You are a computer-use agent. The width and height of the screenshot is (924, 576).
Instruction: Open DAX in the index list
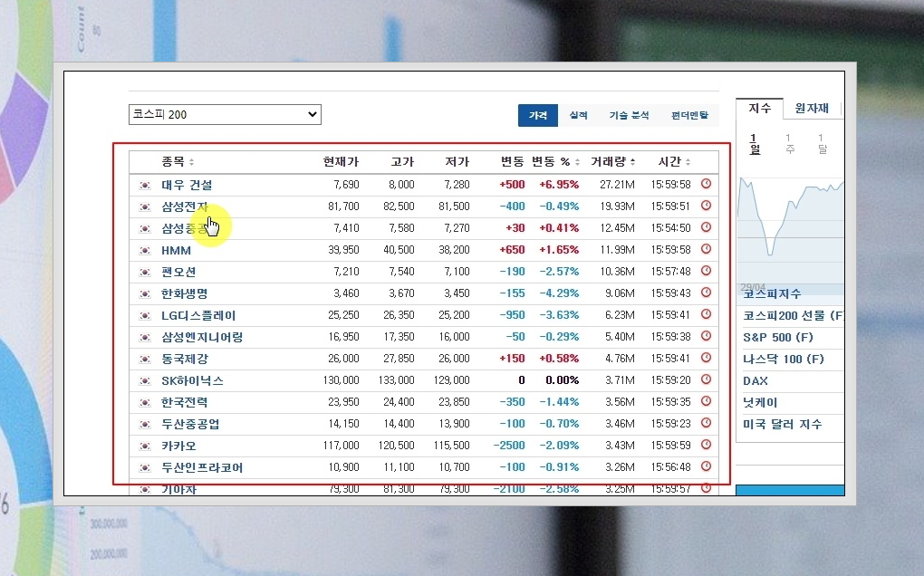click(756, 381)
